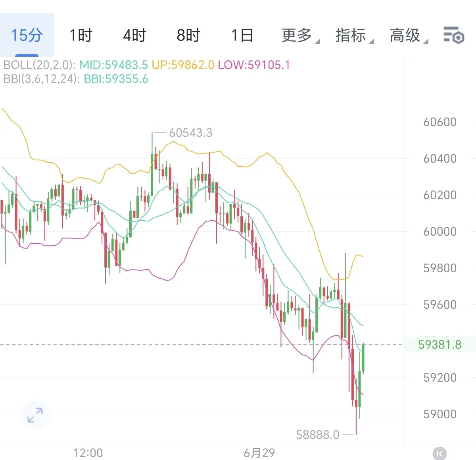
Task: Tap the 59800 price axis label
Action: click(440, 268)
